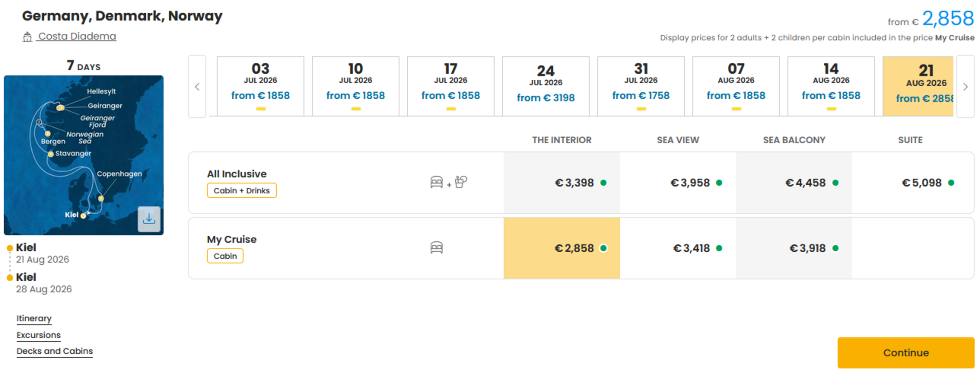Click the ship icon beside Costa Diadema

[x=27, y=37]
